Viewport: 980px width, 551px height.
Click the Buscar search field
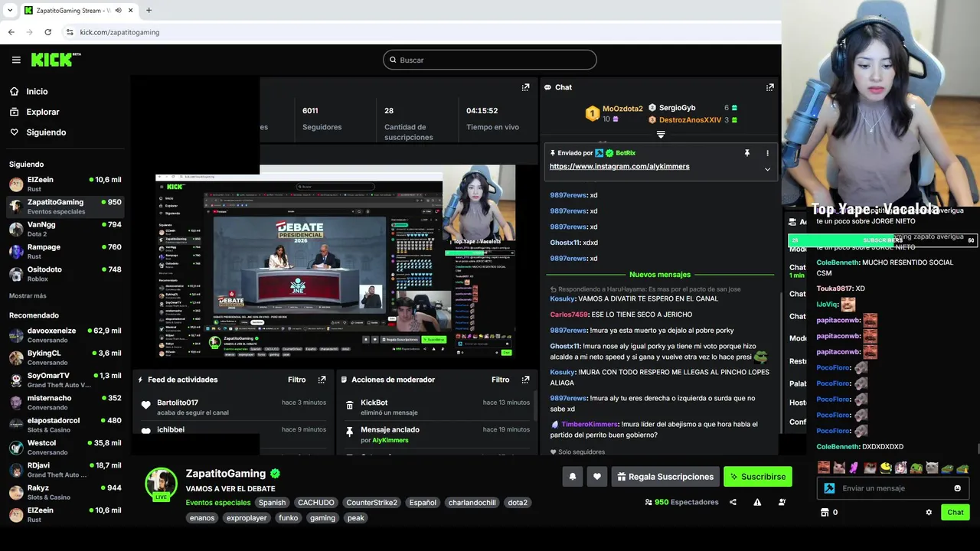pyautogui.click(x=490, y=60)
